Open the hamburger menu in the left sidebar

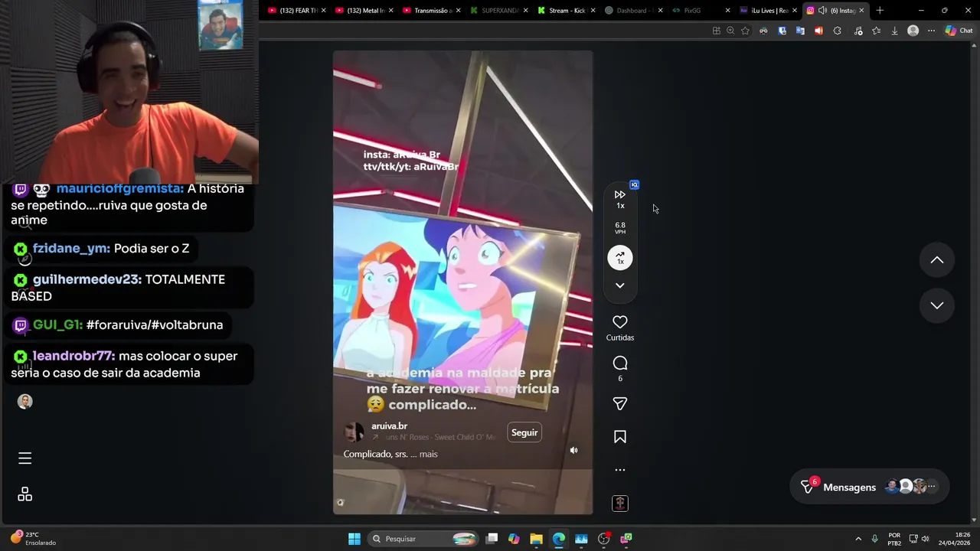(x=24, y=458)
